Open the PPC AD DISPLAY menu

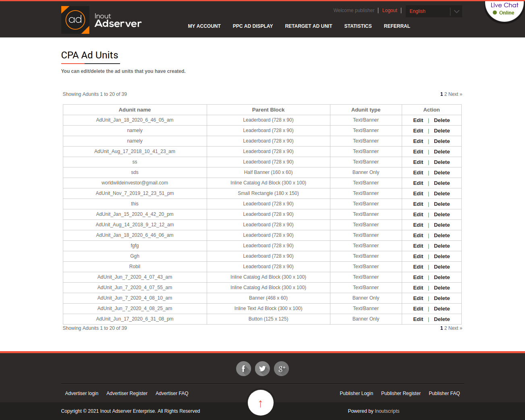[x=253, y=26]
